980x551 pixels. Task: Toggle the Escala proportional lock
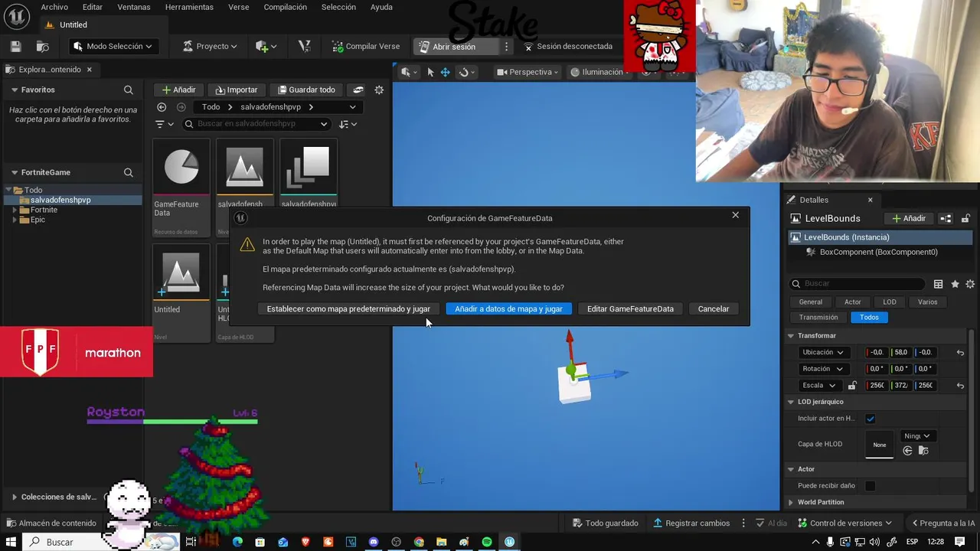pos(852,386)
